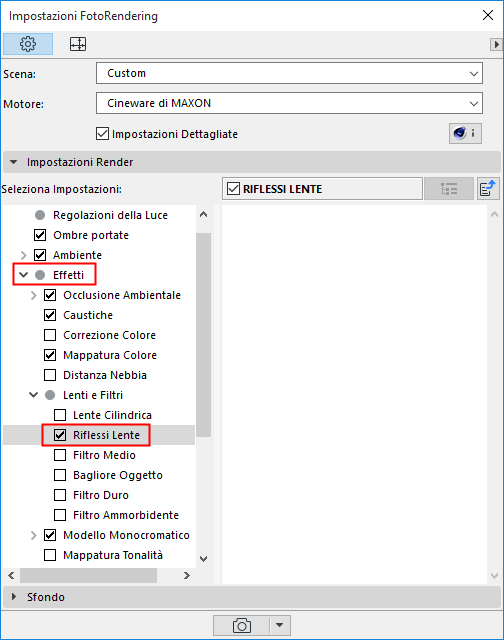Screen dimensions: 504x640
Task: Enable the Filtro Ammorbidente checkbox
Action: (x=60, y=515)
